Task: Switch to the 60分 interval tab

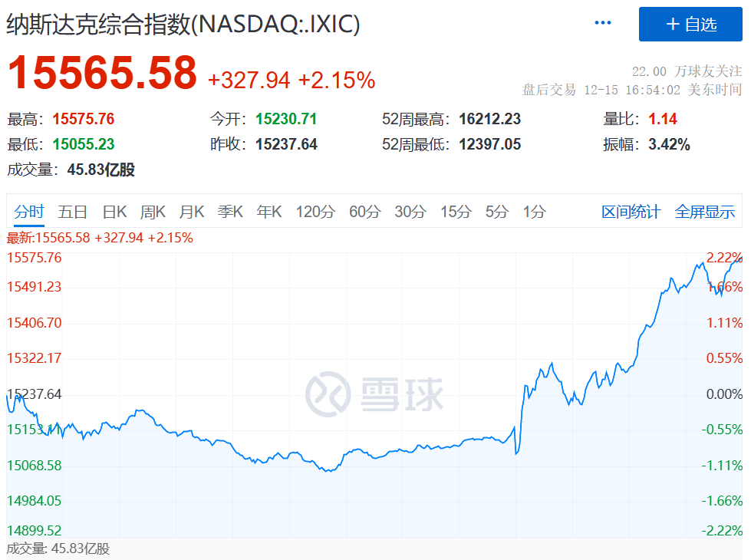Action: (364, 212)
